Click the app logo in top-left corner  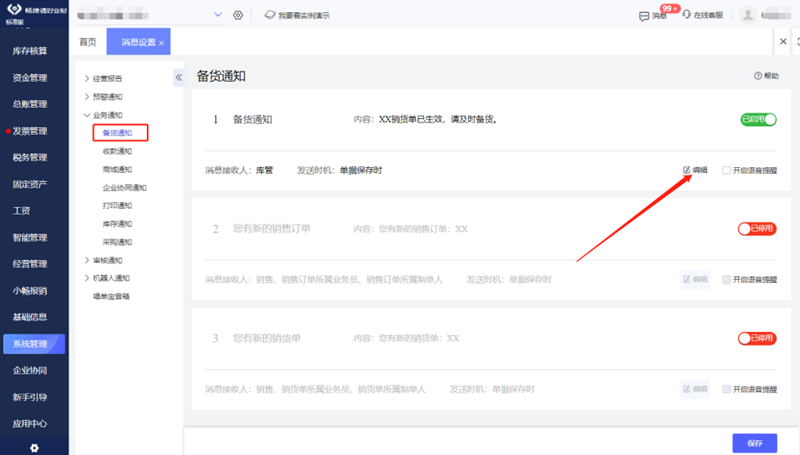(x=15, y=9)
